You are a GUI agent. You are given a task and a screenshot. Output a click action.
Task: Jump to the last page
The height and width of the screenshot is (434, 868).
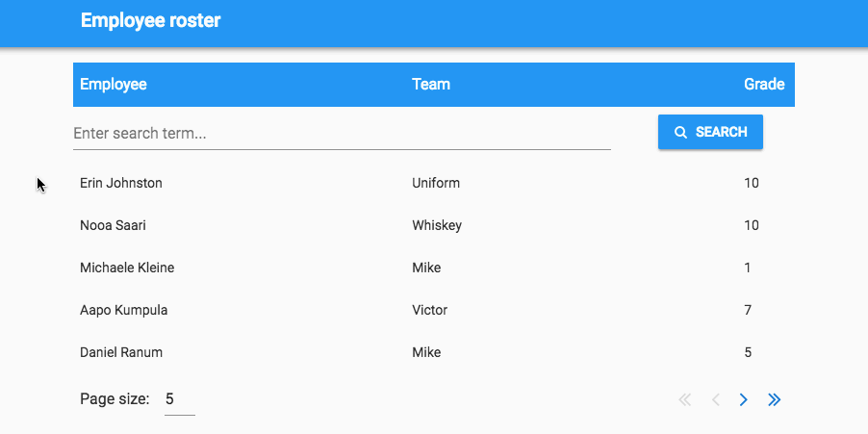coord(775,399)
